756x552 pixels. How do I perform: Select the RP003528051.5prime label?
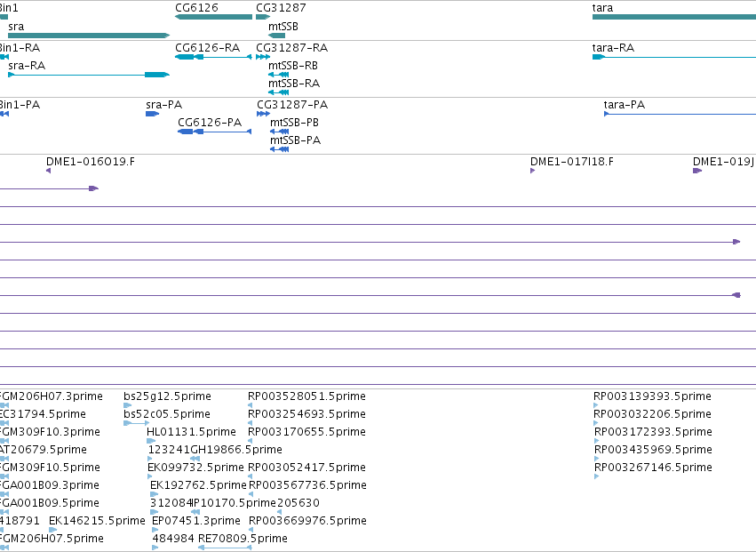(x=306, y=396)
